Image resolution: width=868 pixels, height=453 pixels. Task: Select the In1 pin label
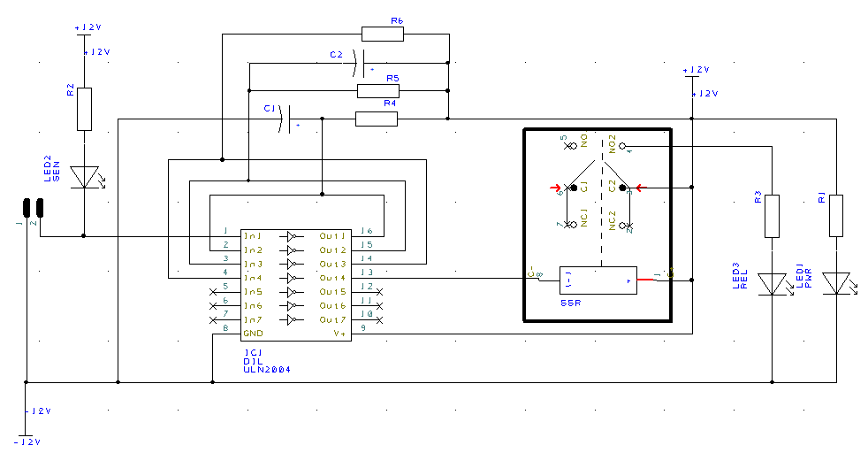[x=253, y=236]
